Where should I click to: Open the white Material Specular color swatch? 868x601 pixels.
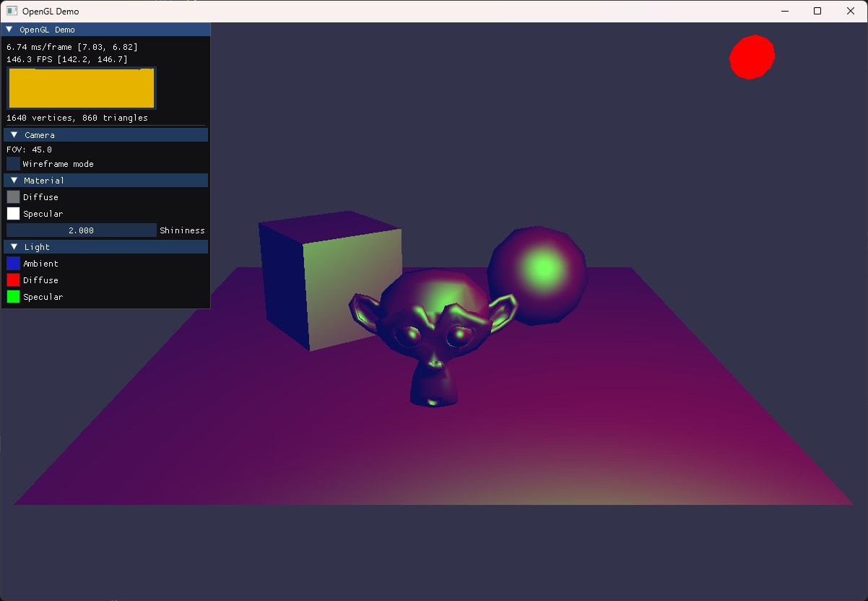click(13, 214)
